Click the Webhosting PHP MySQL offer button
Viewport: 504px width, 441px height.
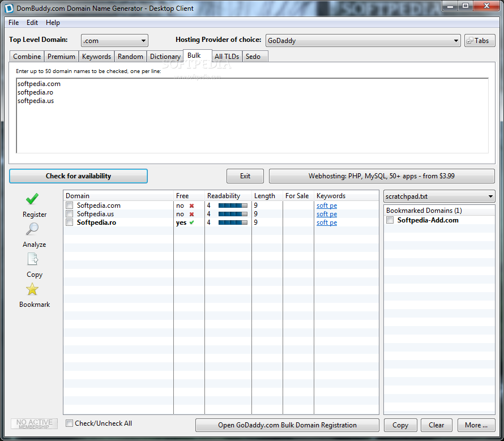click(x=382, y=176)
